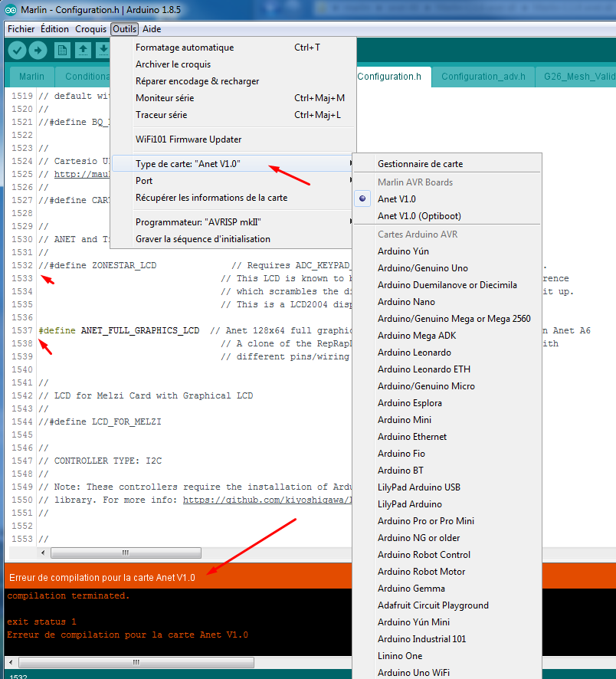The image size is (616, 679).
Task: Select the Arduino Industrial 101 board
Action: tap(447, 640)
